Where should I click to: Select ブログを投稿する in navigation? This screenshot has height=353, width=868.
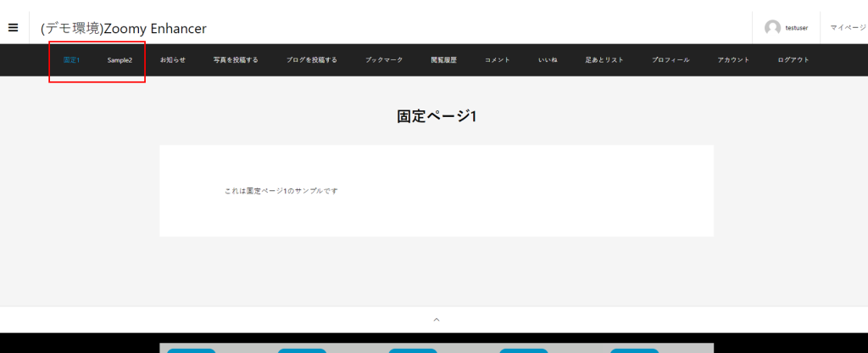(312, 60)
